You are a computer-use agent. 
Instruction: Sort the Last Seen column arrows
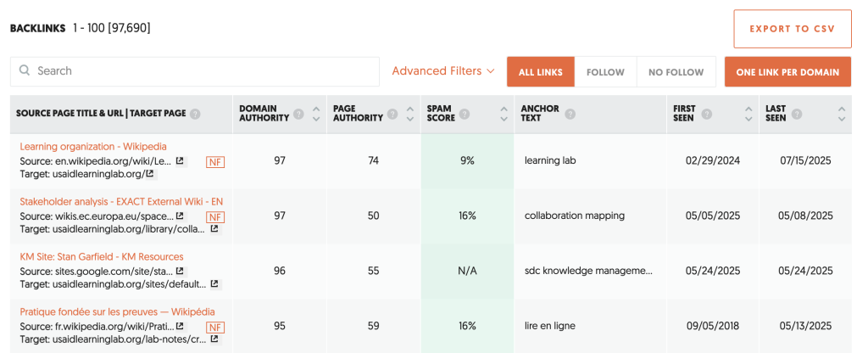click(x=842, y=115)
